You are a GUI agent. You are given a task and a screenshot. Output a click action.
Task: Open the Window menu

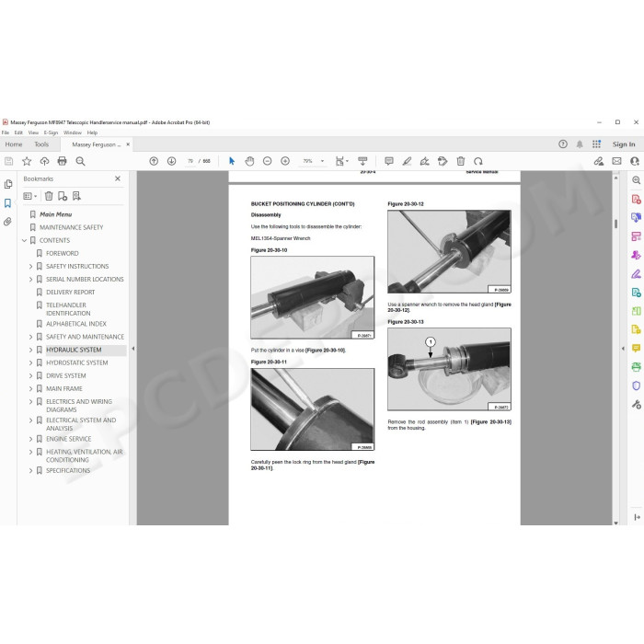coord(73,132)
